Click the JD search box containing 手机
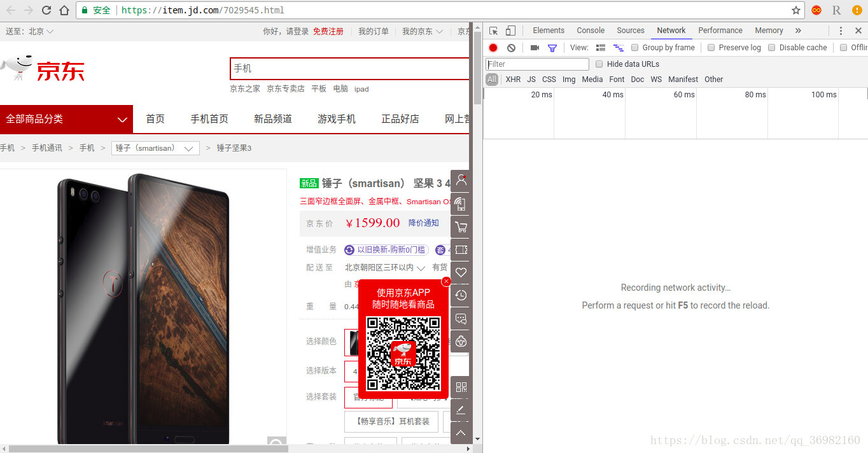Screen dimensions: 868x453 pos(349,68)
